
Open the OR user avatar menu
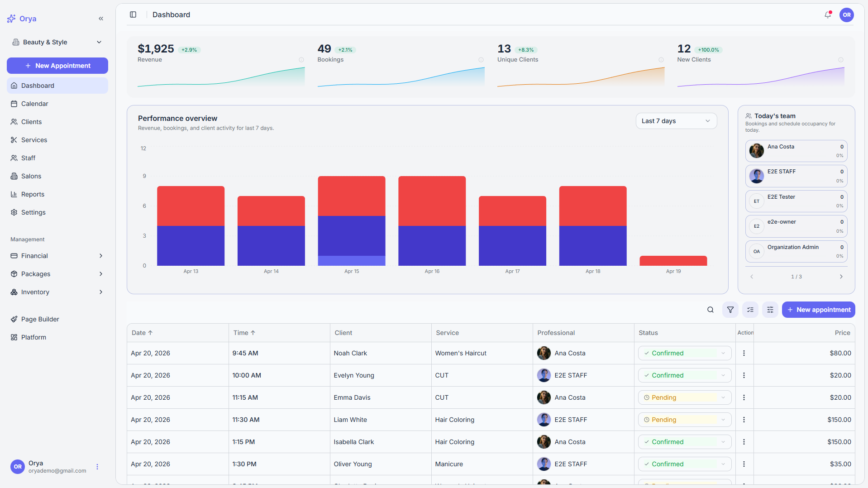pos(847,15)
